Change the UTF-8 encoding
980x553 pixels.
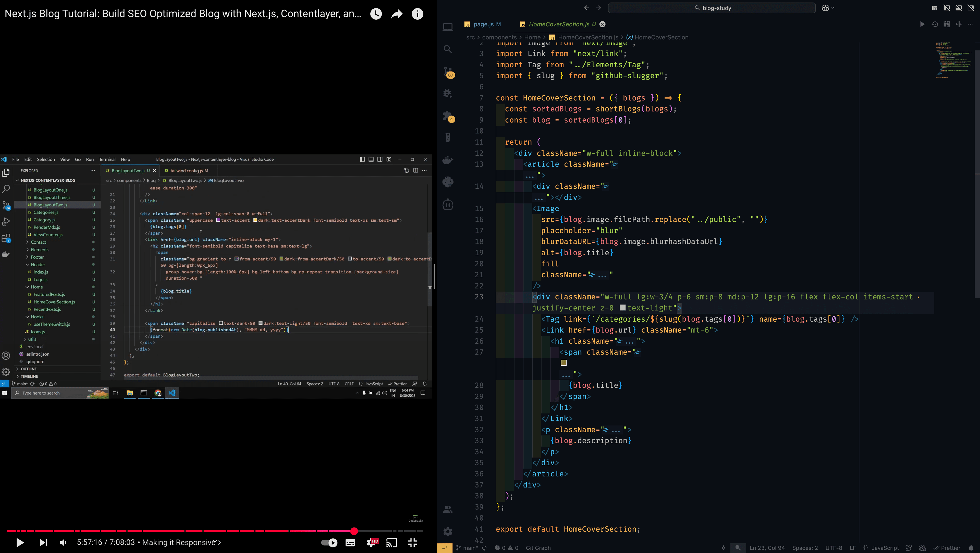click(x=834, y=548)
